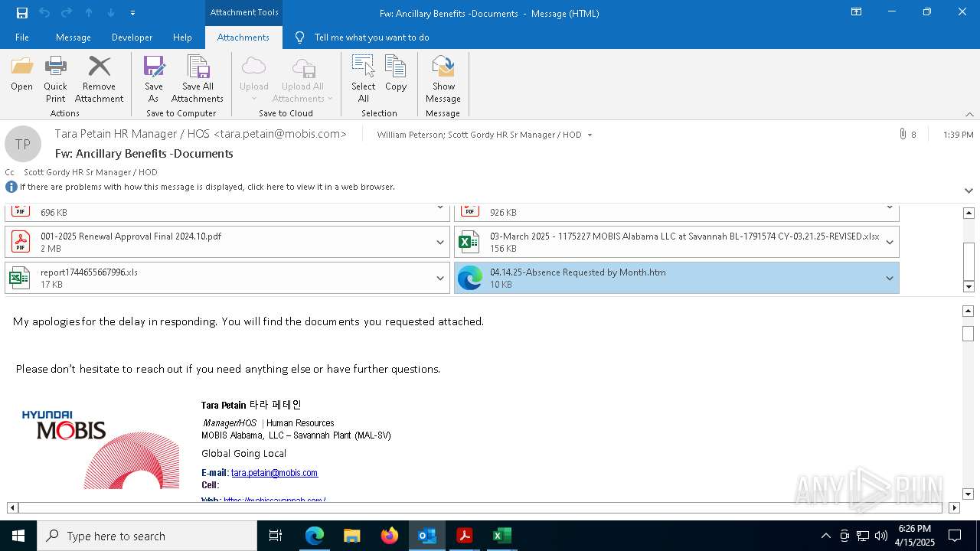The height and width of the screenshot is (551, 980).
Task: Open the Customize Quick Access Toolbar dropdown
Action: pyautogui.click(x=133, y=12)
